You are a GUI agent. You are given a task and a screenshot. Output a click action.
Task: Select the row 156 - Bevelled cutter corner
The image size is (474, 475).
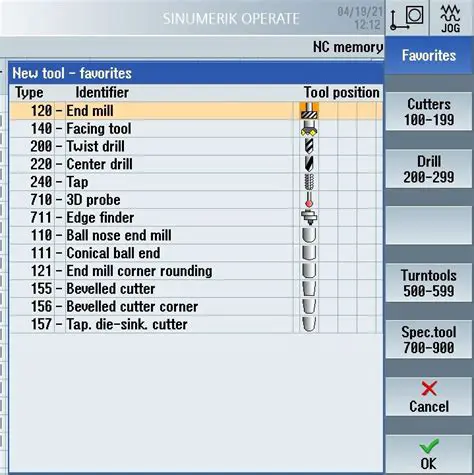click(196, 306)
